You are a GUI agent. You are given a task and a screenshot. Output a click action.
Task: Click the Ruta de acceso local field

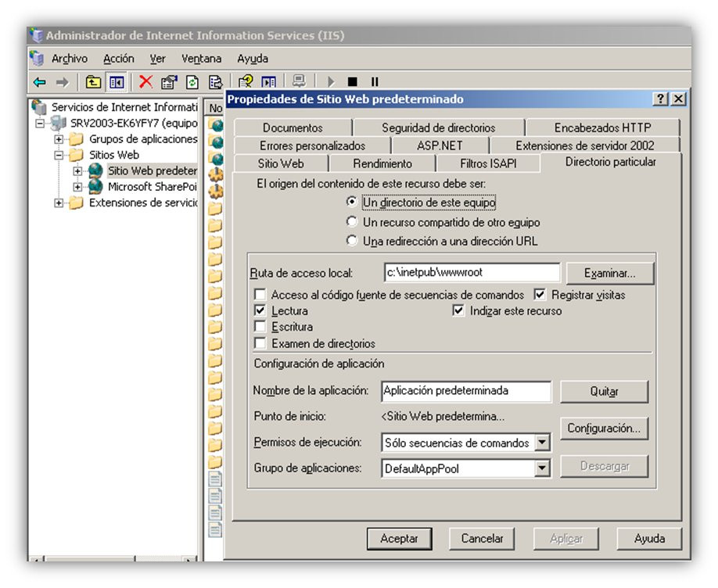pyautogui.click(x=472, y=272)
